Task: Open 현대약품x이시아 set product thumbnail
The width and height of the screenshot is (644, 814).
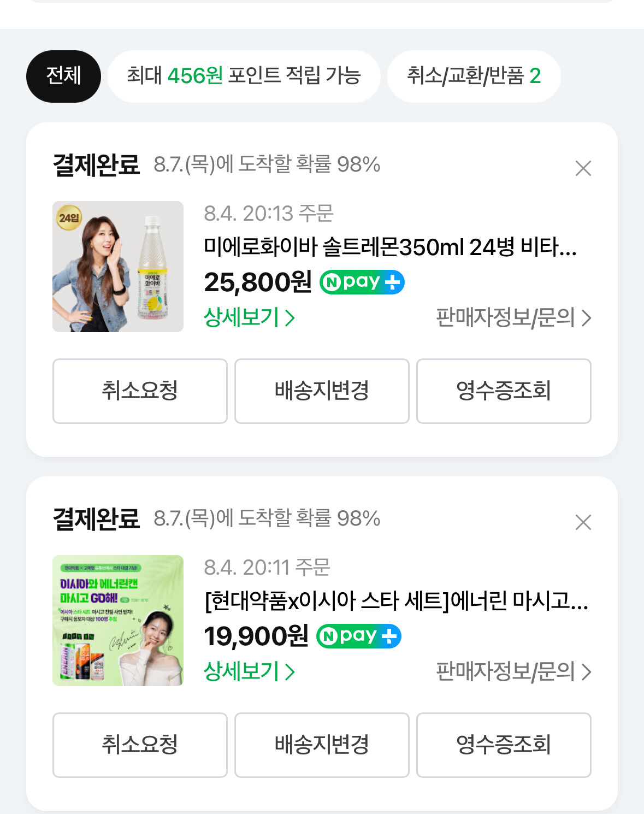Action: pos(118,621)
